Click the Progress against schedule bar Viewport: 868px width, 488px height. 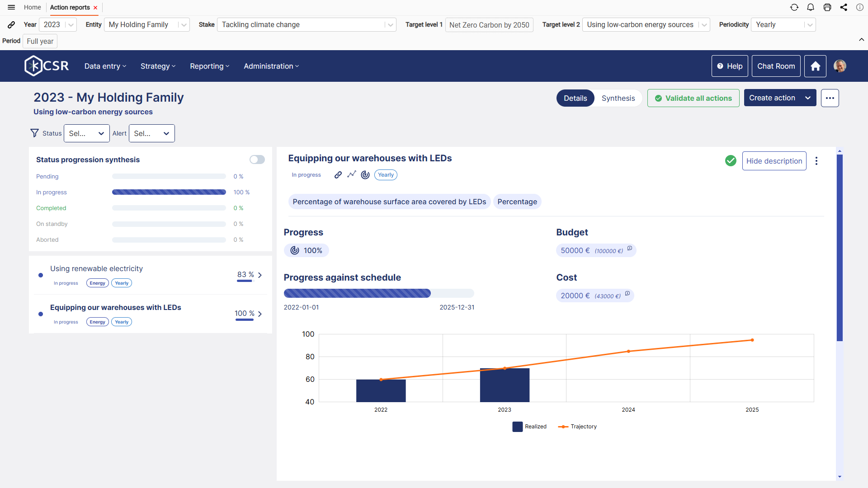(379, 293)
